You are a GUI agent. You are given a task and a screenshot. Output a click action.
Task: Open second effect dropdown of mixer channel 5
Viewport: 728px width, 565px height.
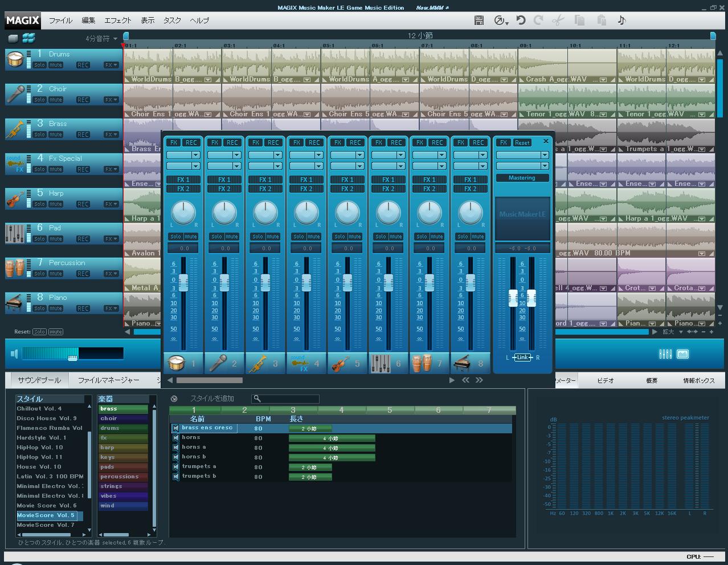(x=359, y=166)
